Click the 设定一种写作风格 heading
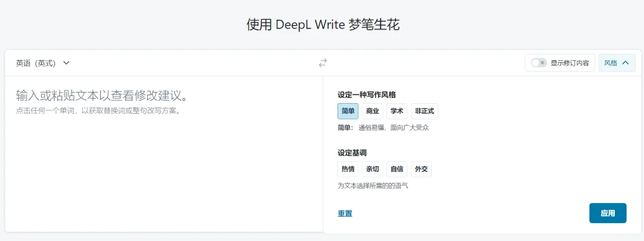Image resolution: width=644 pixels, height=241 pixels. [x=367, y=94]
